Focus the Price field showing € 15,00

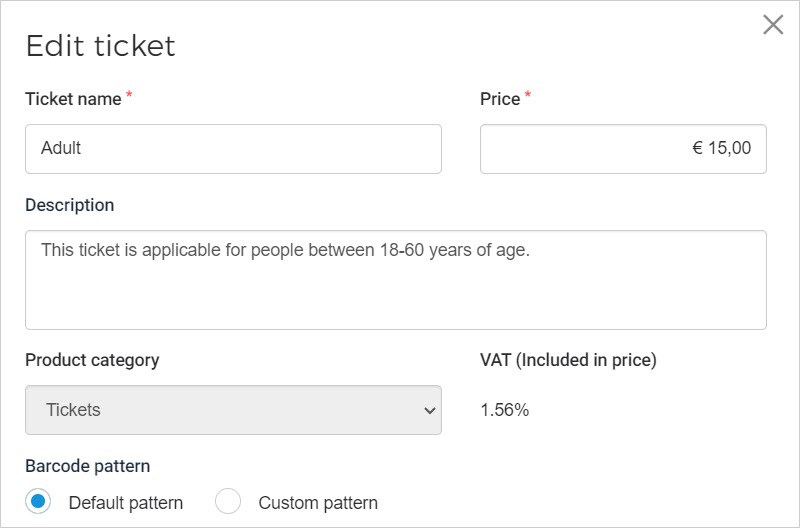[x=623, y=149]
